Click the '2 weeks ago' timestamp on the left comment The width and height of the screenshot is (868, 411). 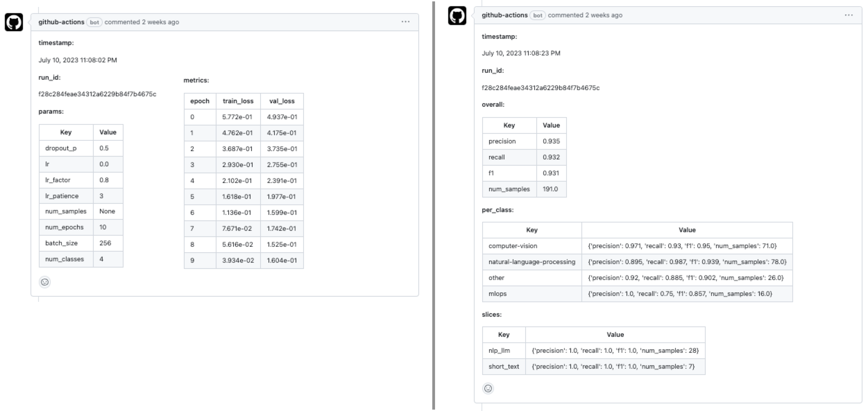(160, 21)
